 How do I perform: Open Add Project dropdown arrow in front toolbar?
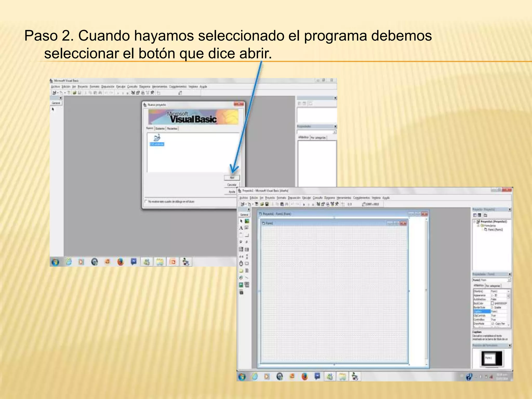[246, 204]
